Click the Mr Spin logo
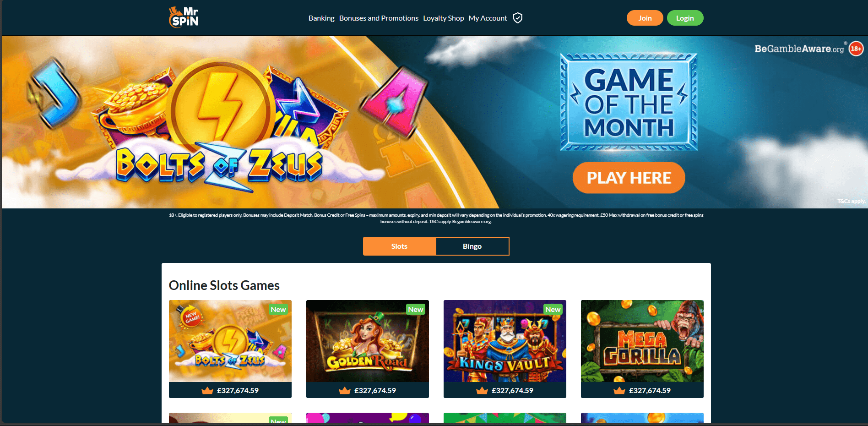This screenshot has width=868, height=426. point(184,17)
